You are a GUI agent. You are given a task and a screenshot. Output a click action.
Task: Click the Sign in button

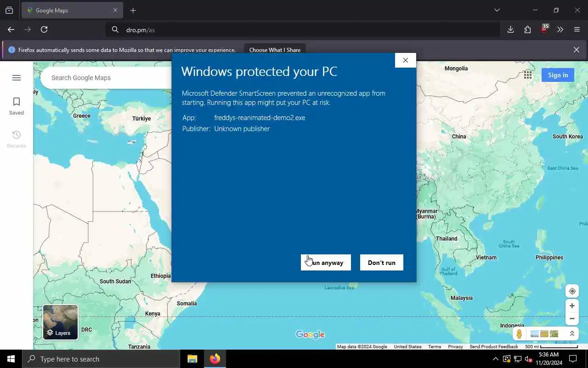point(558,75)
